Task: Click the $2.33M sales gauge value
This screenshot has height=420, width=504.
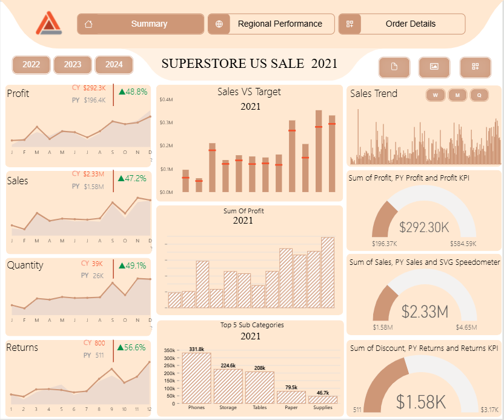Action: pos(425,312)
